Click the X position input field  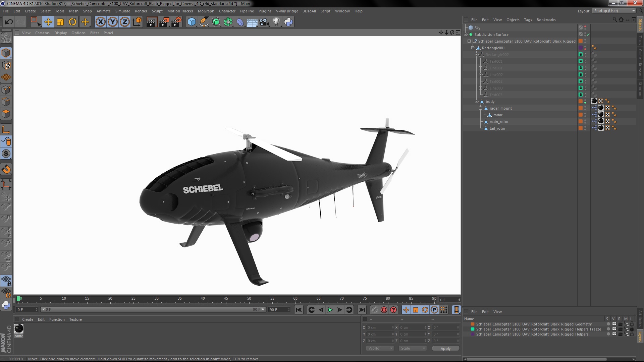click(379, 327)
